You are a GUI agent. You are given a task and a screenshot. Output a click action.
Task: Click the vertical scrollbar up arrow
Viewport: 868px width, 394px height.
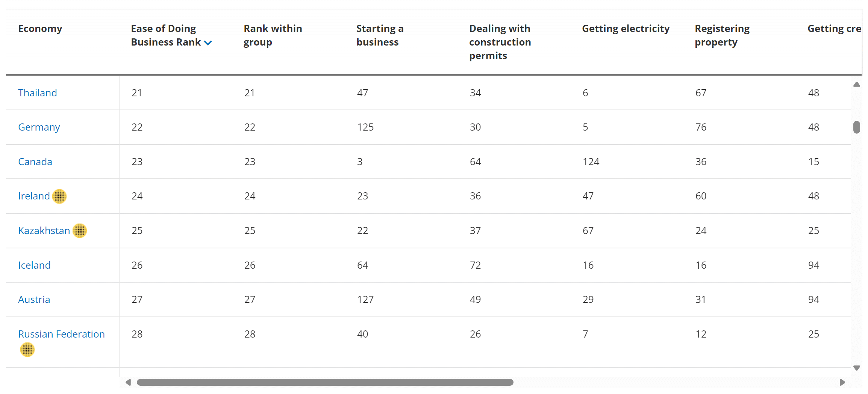coord(857,84)
